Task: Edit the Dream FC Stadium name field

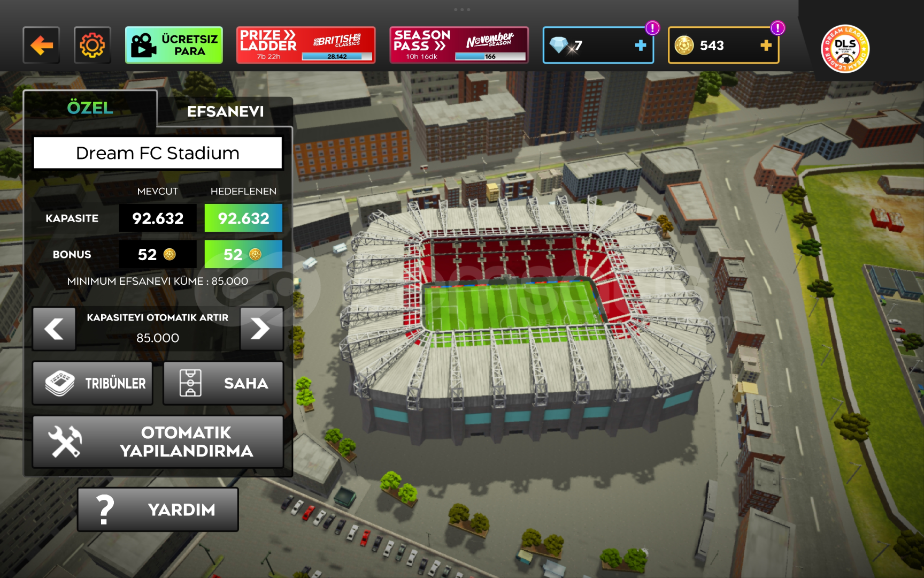Action: point(158,153)
